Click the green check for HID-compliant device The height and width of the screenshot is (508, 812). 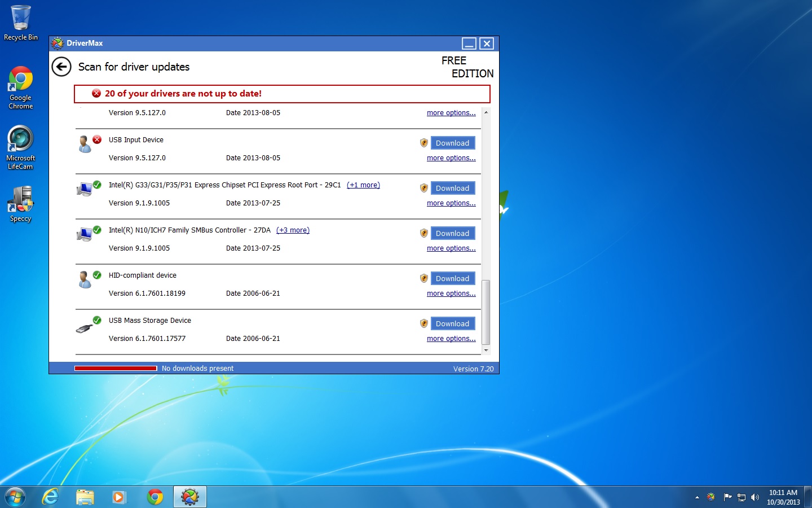pos(97,275)
